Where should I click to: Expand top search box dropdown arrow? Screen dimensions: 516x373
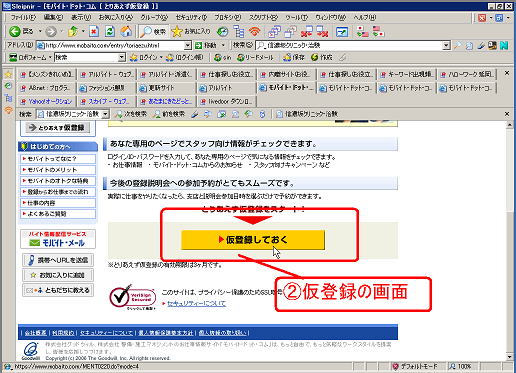pos(446,45)
